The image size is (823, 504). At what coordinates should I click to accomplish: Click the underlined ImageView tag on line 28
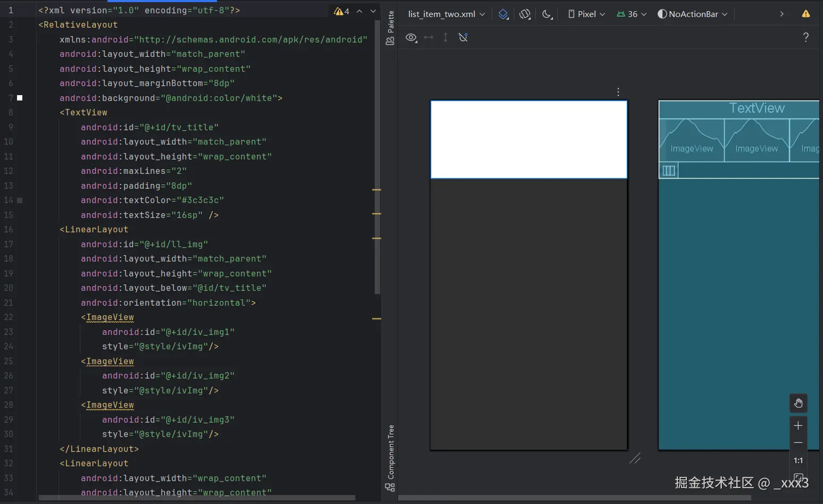(x=110, y=405)
